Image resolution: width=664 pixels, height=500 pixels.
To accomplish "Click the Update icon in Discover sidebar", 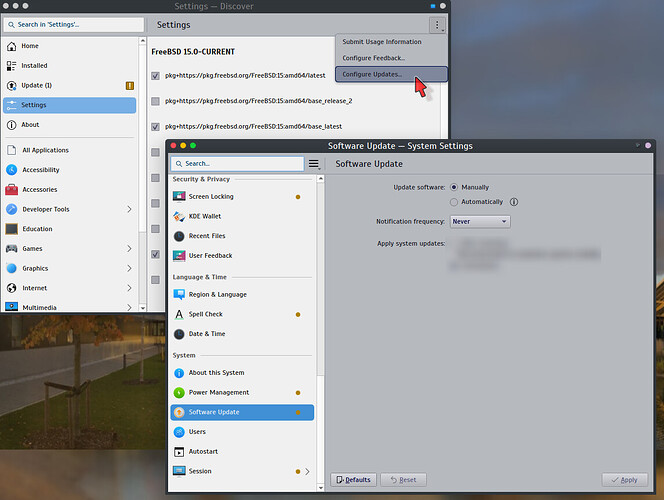I will [11, 86].
